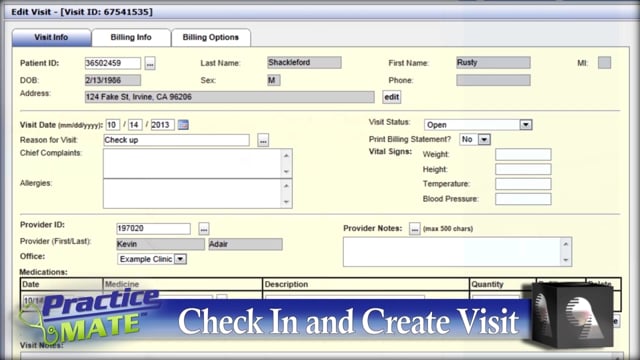The image size is (640, 360).
Task: Click Provider Notes scroll up arrow
Action: click(x=566, y=244)
